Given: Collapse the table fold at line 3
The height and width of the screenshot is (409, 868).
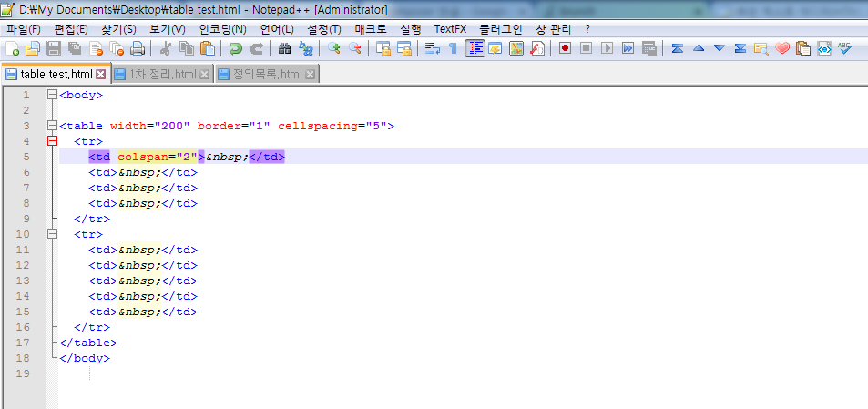Looking at the screenshot, I should [52, 126].
